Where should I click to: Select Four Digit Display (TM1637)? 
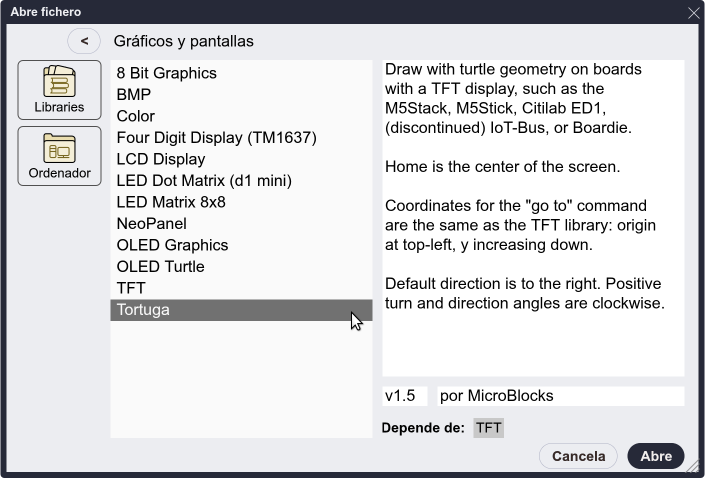coord(216,138)
